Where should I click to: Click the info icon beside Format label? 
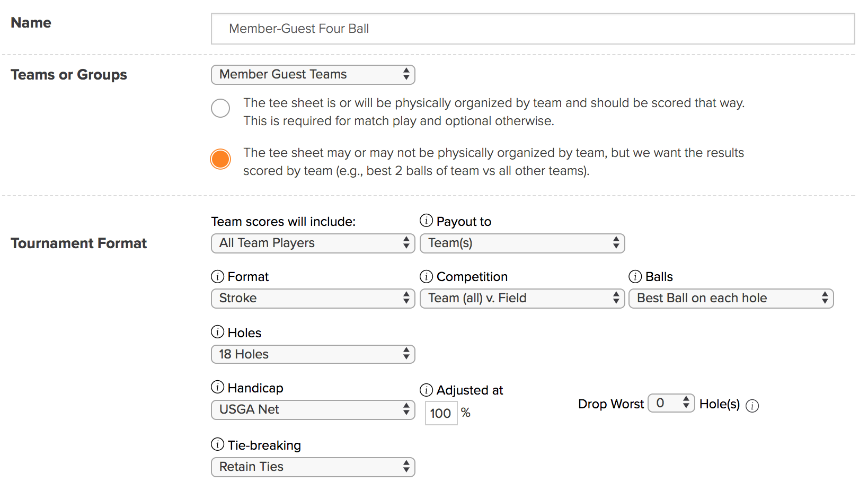click(x=217, y=276)
